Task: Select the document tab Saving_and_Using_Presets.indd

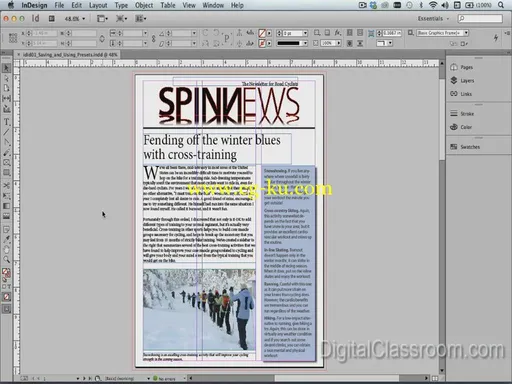Action: pyautogui.click(x=67, y=54)
